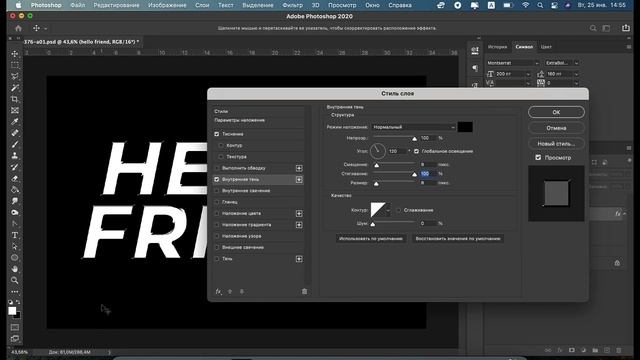Click the search icon in the options bar
640x360 pixels.
pos(593,28)
